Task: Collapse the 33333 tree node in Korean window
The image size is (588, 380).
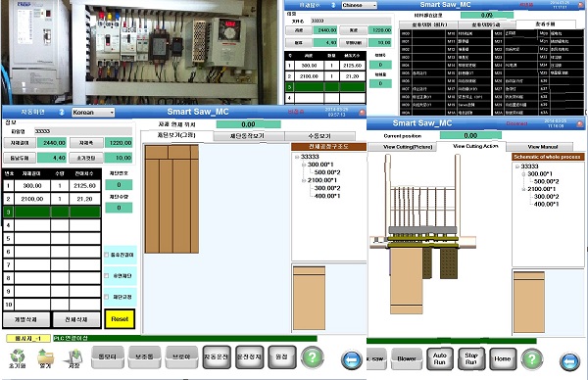Action: pos(297,157)
